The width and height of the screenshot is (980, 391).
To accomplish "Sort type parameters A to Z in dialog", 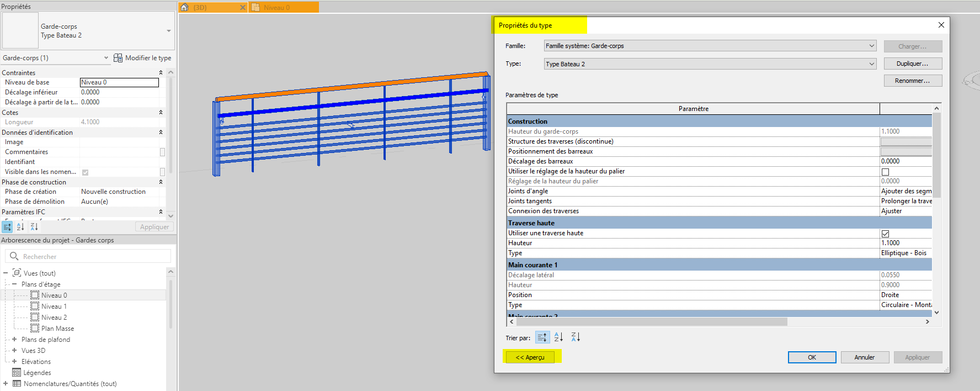I will [x=558, y=337].
